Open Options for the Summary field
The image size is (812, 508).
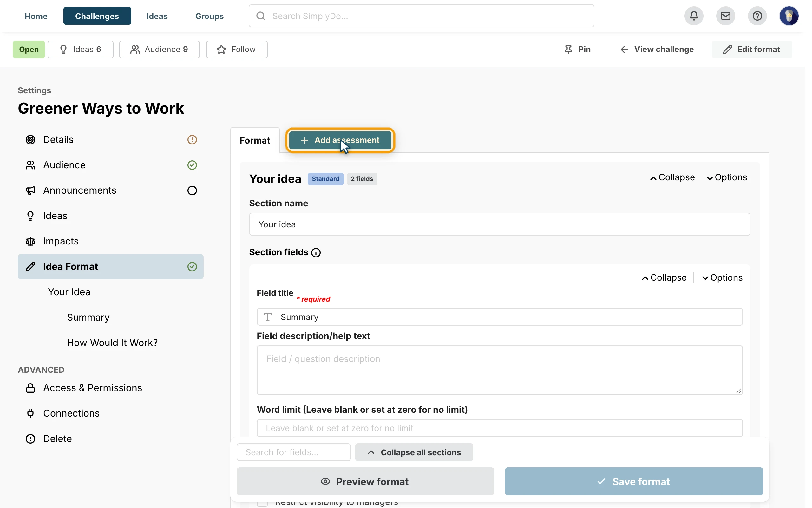coord(722,278)
